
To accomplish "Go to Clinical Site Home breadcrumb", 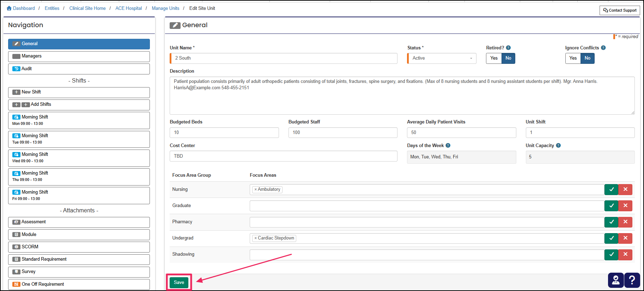I will click(x=87, y=8).
